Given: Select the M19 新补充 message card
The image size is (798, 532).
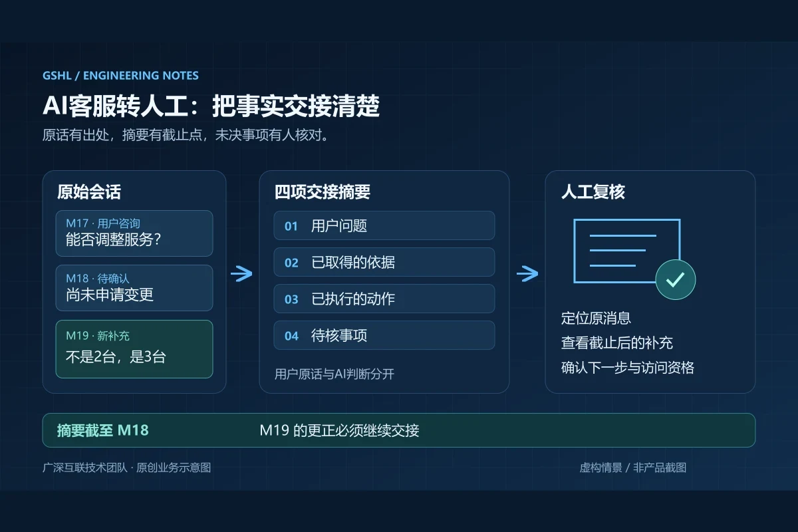Looking at the screenshot, I should click(x=134, y=349).
